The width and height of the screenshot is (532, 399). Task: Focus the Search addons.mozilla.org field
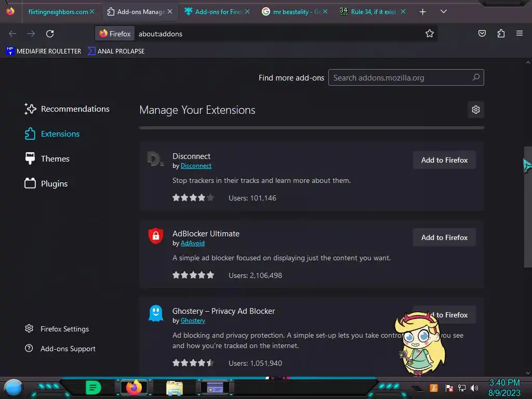(x=406, y=78)
